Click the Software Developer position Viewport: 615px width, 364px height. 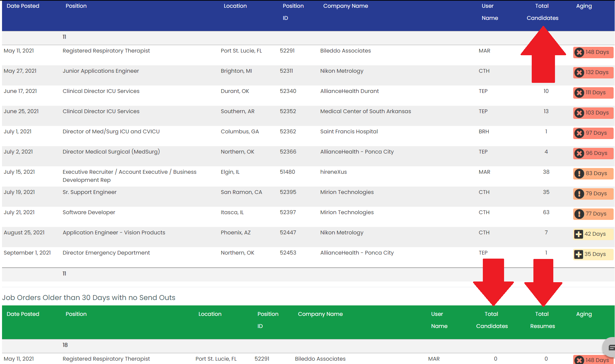89,212
